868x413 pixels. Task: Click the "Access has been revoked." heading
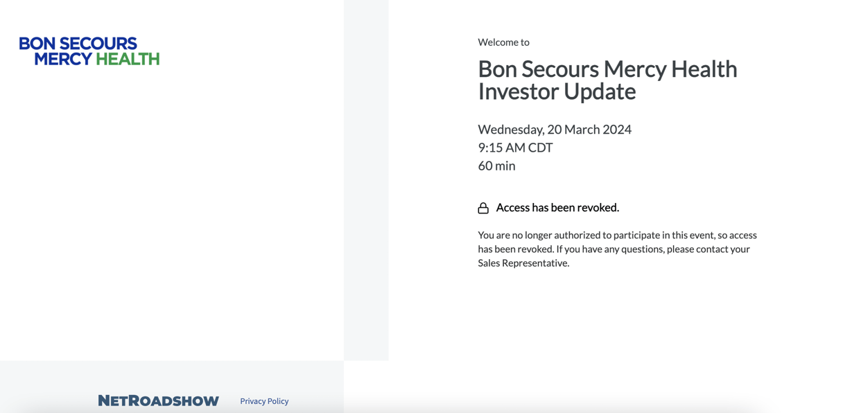pyautogui.click(x=557, y=207)
